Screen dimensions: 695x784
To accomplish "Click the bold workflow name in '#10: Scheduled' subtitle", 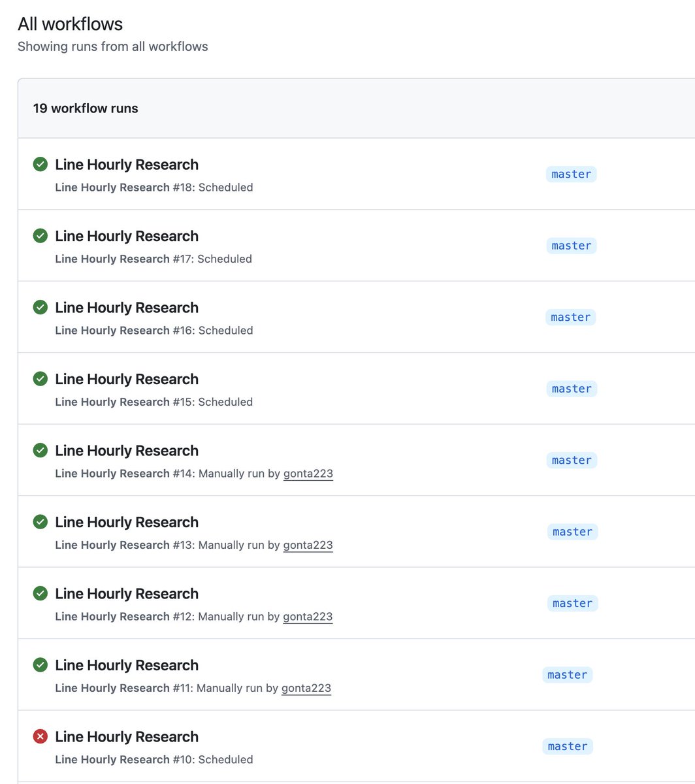I will click(x=112, y=759).
